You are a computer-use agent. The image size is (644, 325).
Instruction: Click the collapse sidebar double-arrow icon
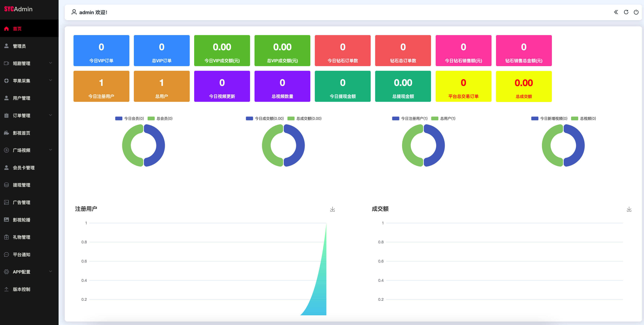pos(616,12)
